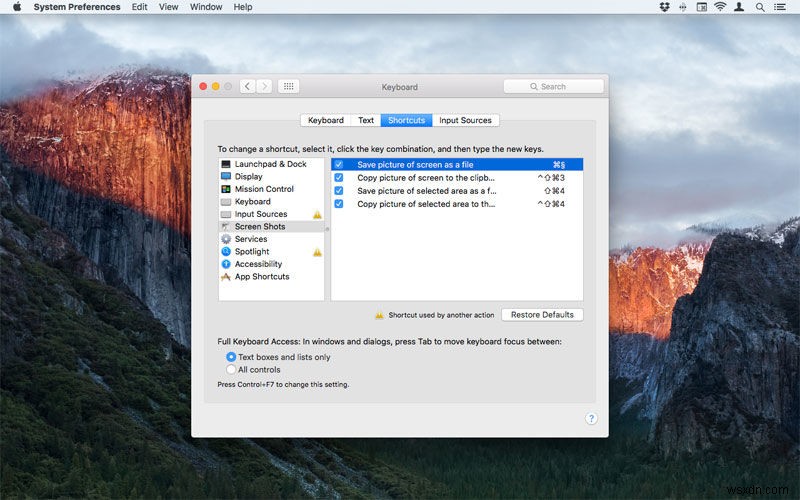The width and height of the screenshot is (800, 500).
Task: Uncheck Save picture of screen as a file
Action: coord(339,164)
